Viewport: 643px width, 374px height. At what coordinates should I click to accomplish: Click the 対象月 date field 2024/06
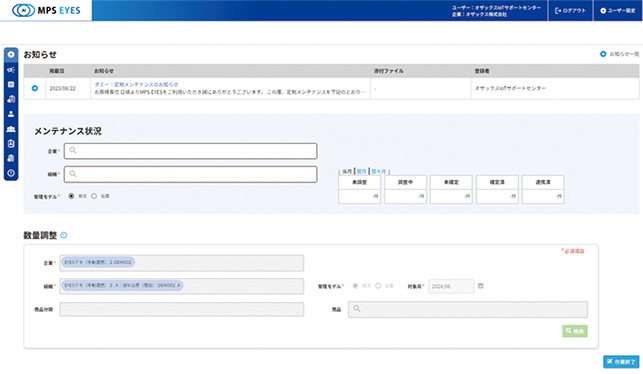451,286
